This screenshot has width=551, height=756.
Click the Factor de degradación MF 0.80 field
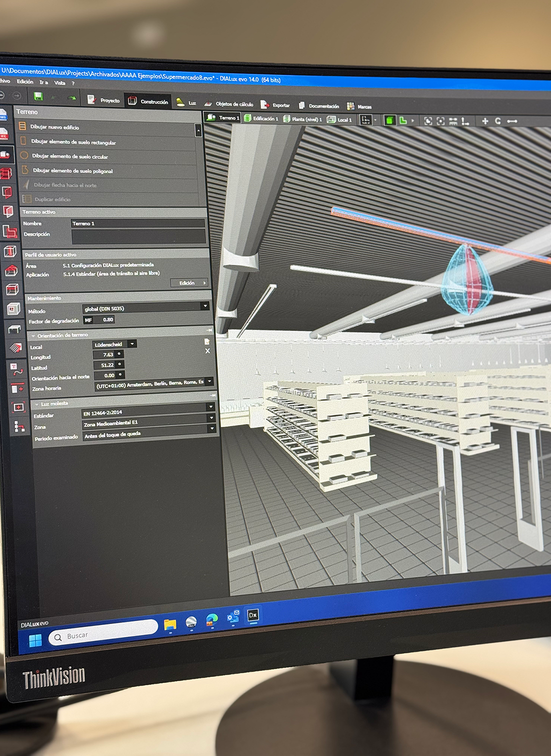(99, 319)
